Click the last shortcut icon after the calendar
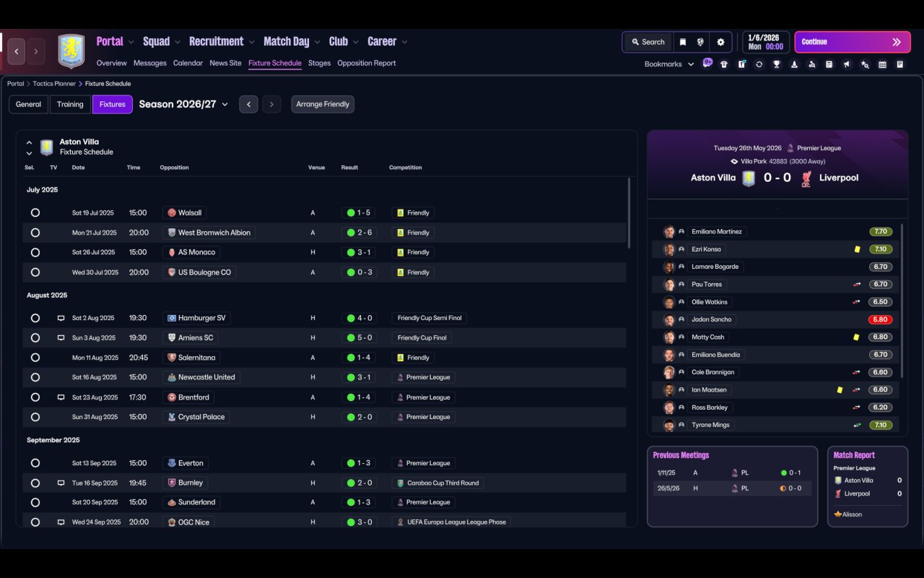Viewport: 924px width, 578px height. tap(900, 64)
